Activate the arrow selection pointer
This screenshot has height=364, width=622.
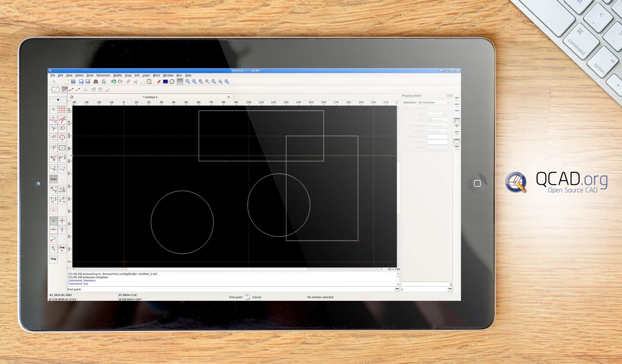tap(54, 82)
